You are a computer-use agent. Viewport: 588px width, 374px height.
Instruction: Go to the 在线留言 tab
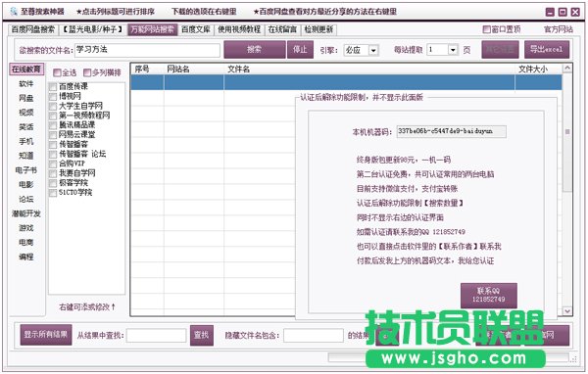pyautogui.click(x=282, y=29)
